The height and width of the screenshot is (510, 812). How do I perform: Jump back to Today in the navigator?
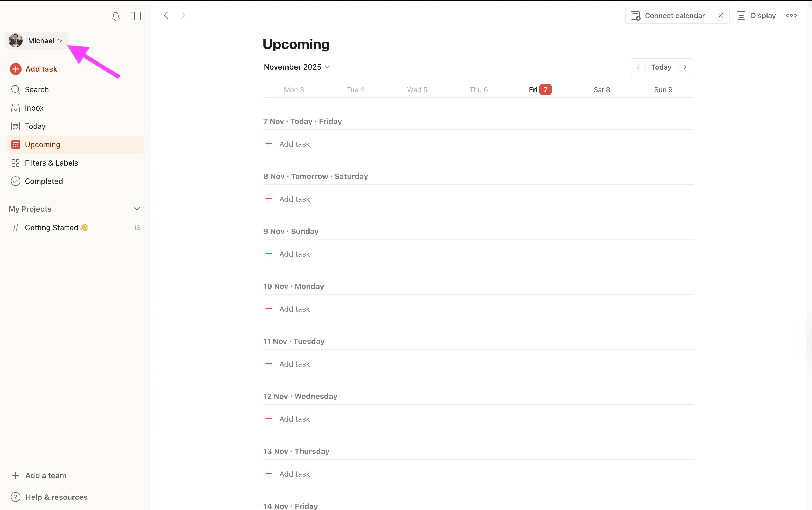pyautogui.click(x=660, y=67)
